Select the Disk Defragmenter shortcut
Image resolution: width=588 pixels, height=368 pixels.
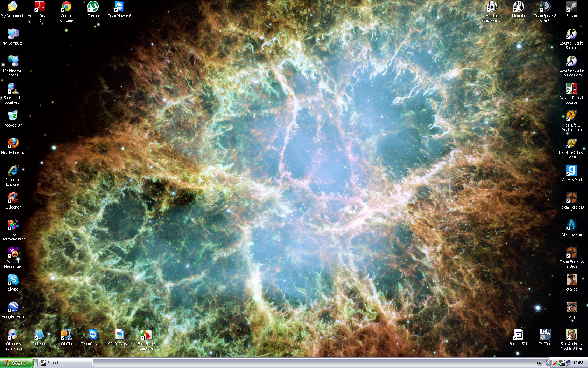tap(13, 230)
